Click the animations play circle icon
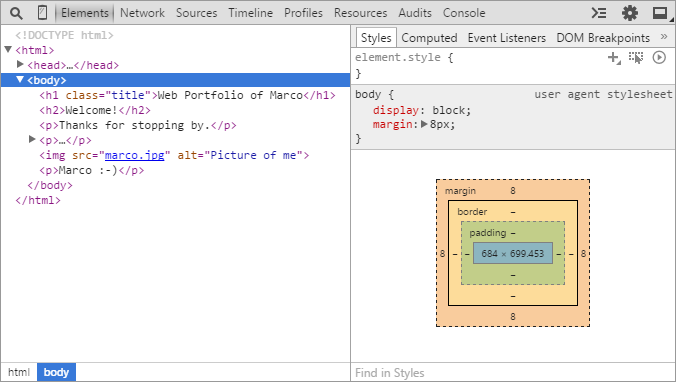The height and width of the screenshot is (382, 676). point(659,57)
